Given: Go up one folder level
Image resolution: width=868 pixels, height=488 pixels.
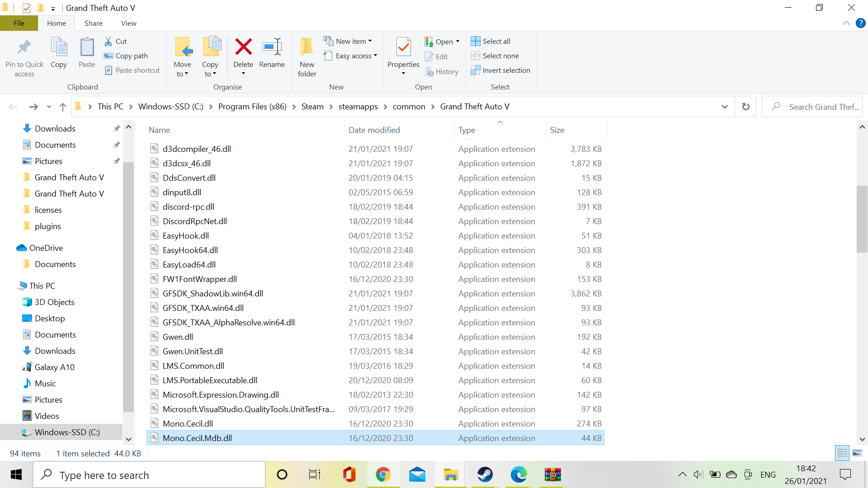Looking at the screenshot, I should tap(63, 107).
